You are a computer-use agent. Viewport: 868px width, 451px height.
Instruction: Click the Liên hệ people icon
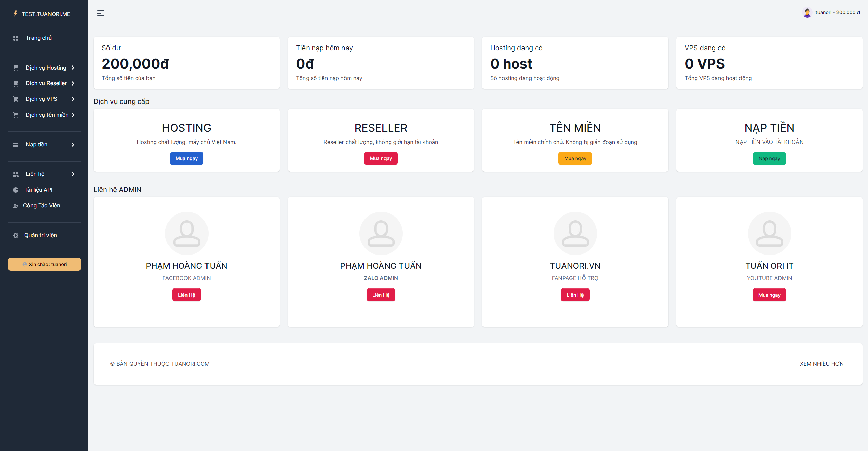(16, 174)
